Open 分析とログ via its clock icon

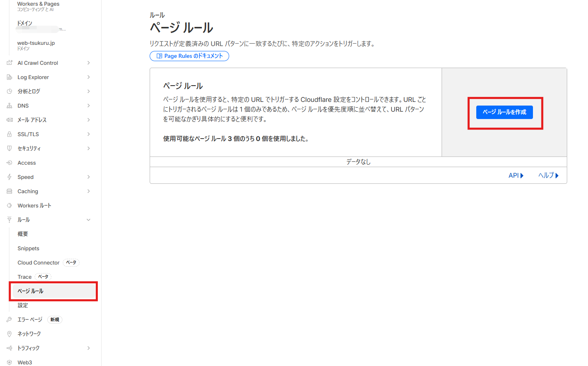pos(10,91)
